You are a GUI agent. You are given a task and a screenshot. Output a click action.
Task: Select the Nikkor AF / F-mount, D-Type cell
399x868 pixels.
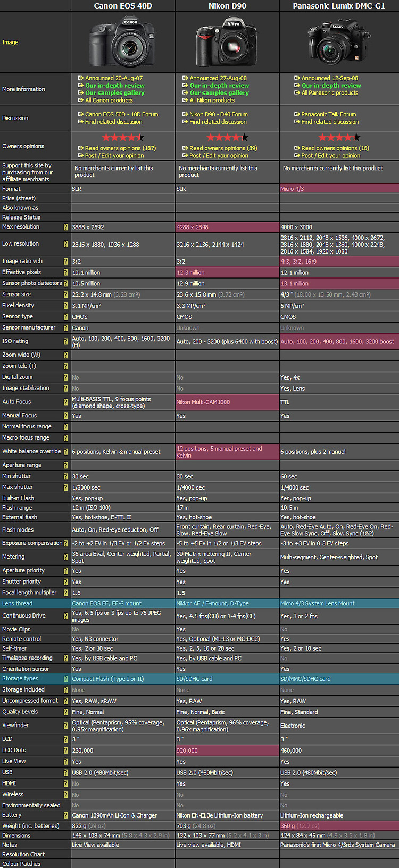pos(227,604)
